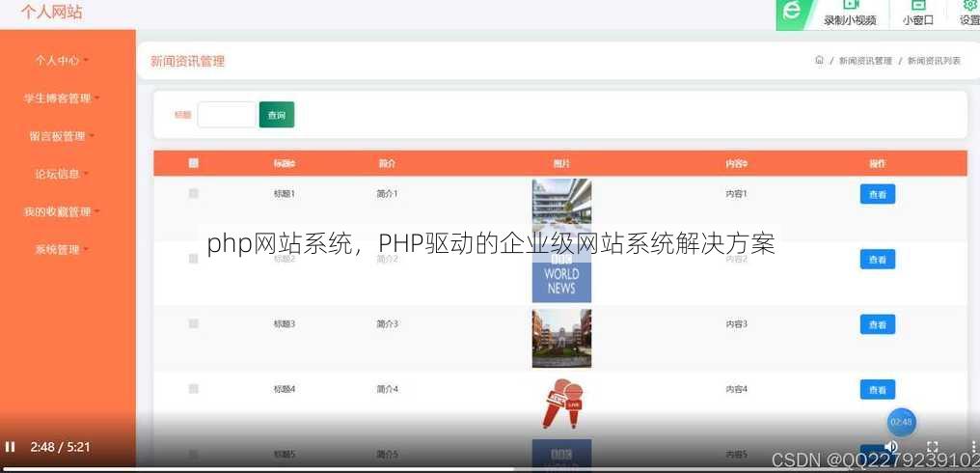The width and height of the screenshot is (980, 473).
Task: Check the checkbox for 标题2 row
Action: click(x=193, y=259)
